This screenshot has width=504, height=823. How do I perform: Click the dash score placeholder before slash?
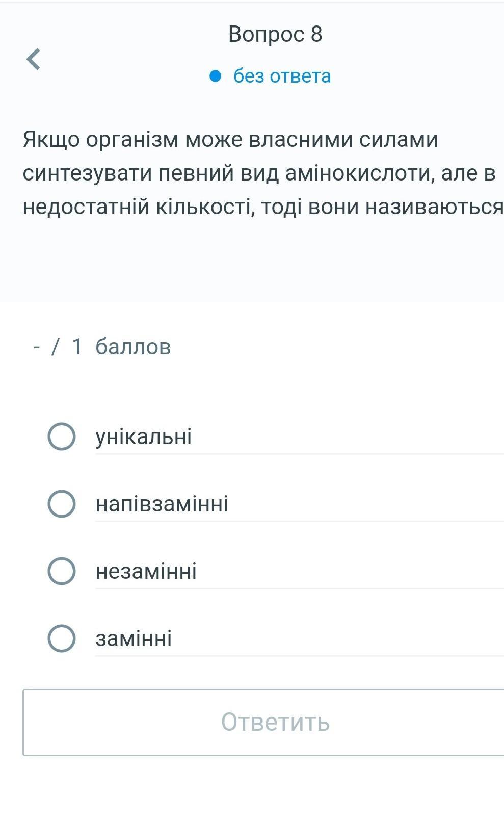pyautogui.click(x=36, y=347)
